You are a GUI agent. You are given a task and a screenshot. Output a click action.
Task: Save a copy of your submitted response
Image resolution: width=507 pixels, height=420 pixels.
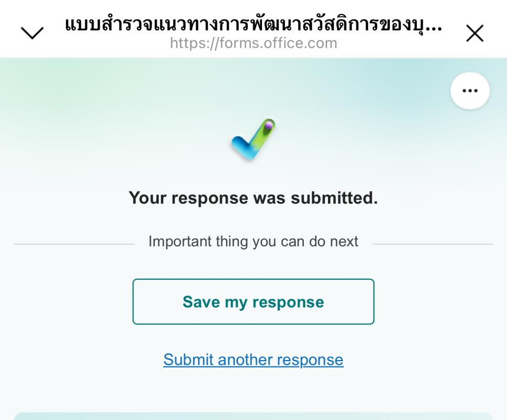pyautogui.click(x=253, y=302)
